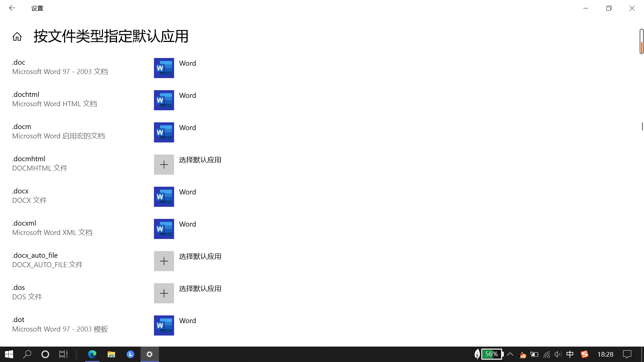Click 'DOS 文件' description
This screenshot has height=362, width=644.
click(x=27, y=297)
